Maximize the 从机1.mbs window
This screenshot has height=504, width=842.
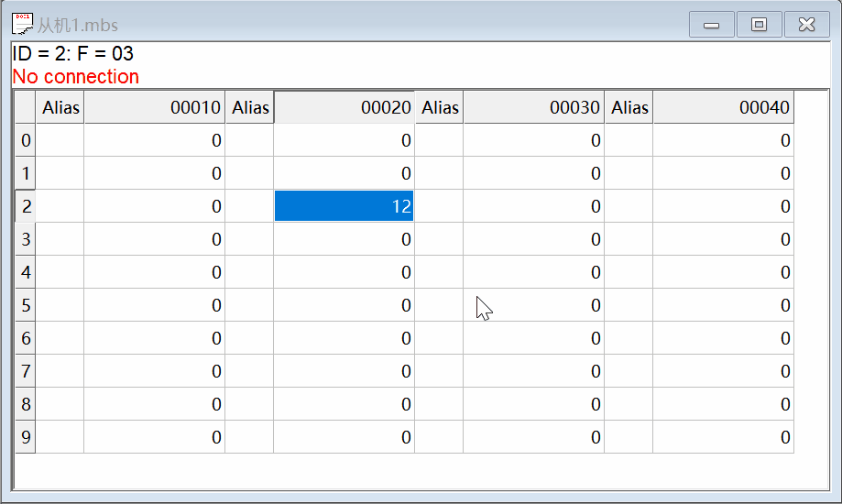[x=759, y=25]
